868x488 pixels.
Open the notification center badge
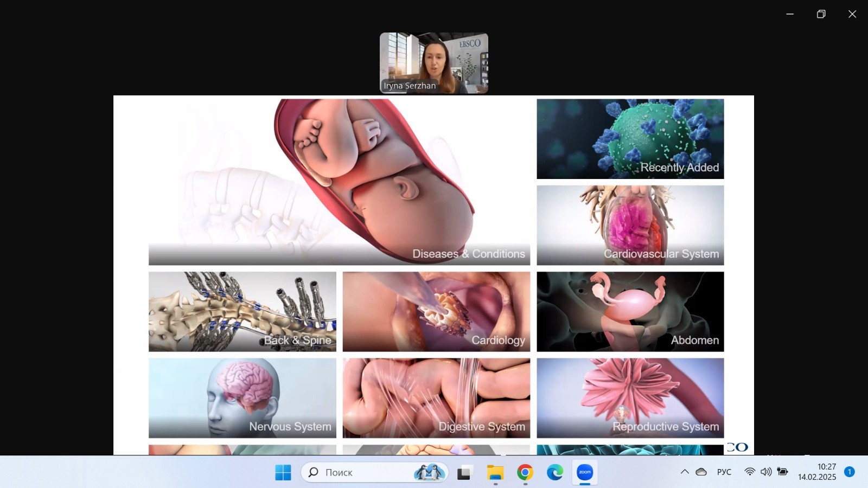click(850, 472)
